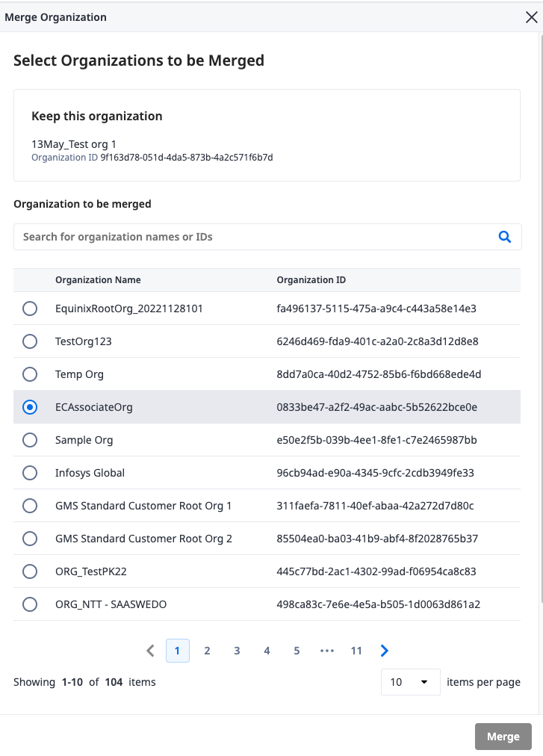Open the items per page dropdown
This screenshot has width=543, height=756.
pos(410,682)
